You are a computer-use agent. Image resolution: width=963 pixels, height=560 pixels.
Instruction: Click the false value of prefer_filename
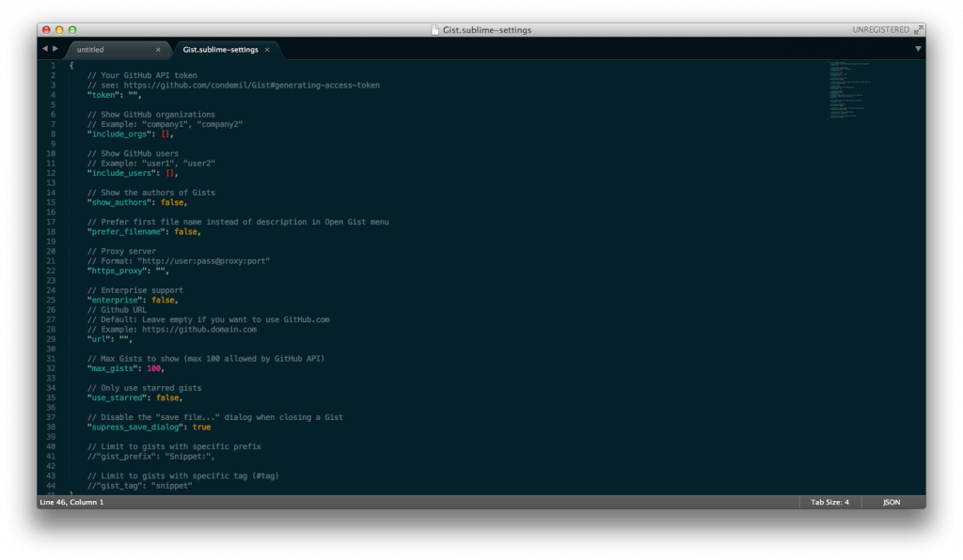pyautogui.click(x=185, y=232)
